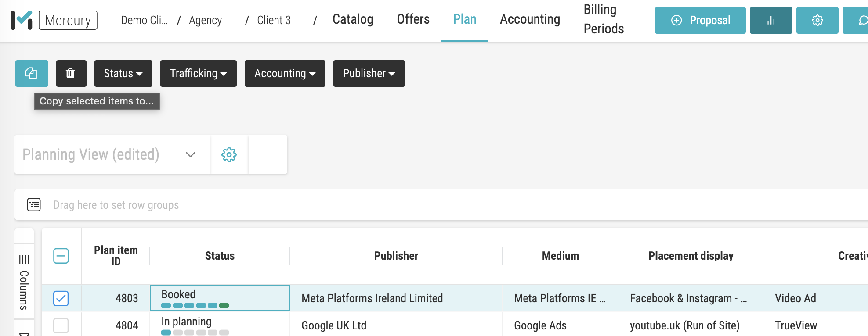Viewport: 868px width, 336px height.
Task: Switch to the Catalog tab
Action: pyautogui.click(x=353, y=19)
